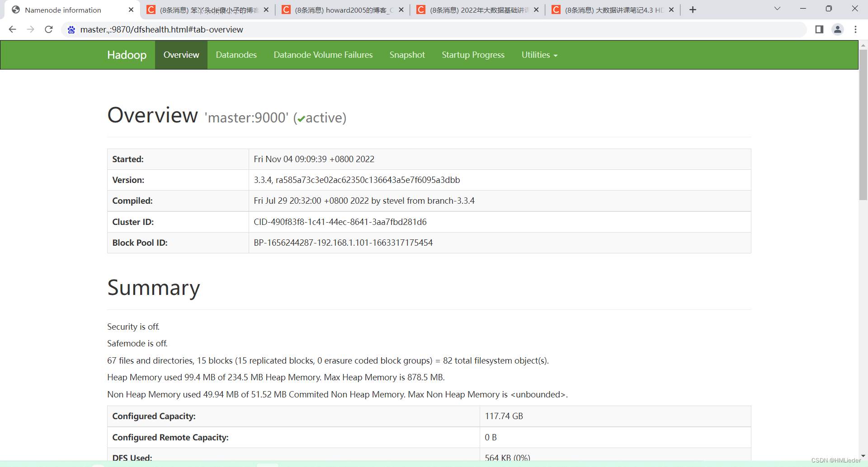Image resolution: width=868 pixels, height=467 pixels.
Task: Open the browser profile avatar
Action: point(838,29)
